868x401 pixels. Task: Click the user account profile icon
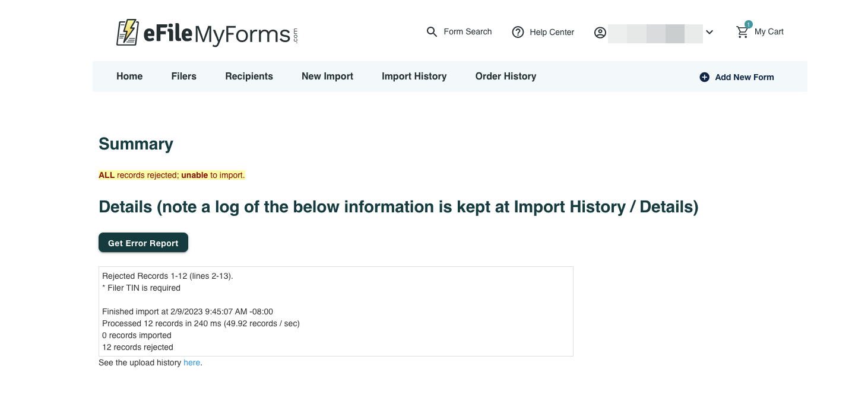click(600, 33)
